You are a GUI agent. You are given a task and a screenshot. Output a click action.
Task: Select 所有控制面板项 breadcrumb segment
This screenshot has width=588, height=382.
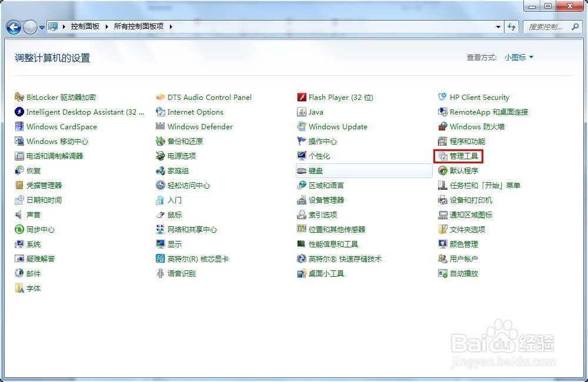pyautogui.click(x=139, y=26)
